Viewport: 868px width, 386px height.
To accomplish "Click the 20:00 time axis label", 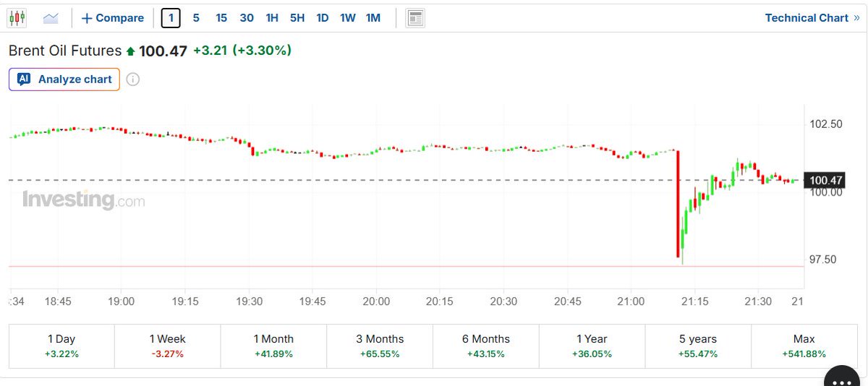I will (376, 301).
